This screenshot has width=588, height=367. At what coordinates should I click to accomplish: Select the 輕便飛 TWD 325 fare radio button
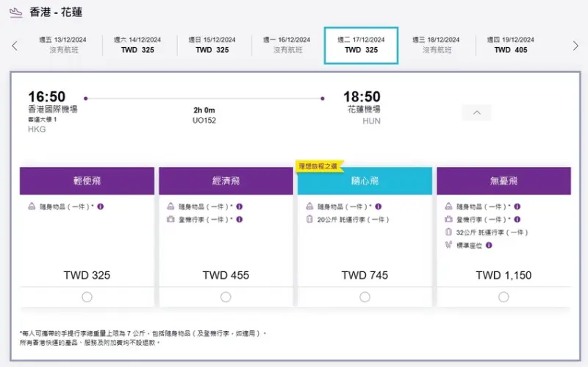pos(87,296)
